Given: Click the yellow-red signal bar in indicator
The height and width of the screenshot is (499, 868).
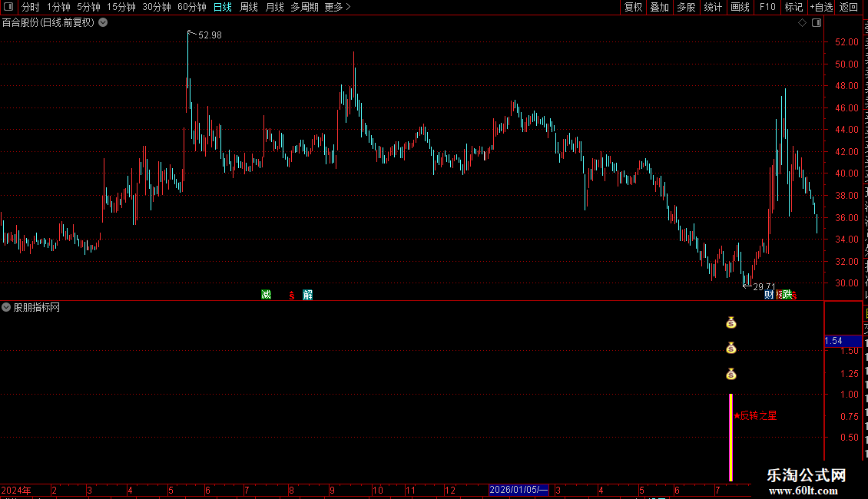Looking at the screenshot, I should pos(731,438).
